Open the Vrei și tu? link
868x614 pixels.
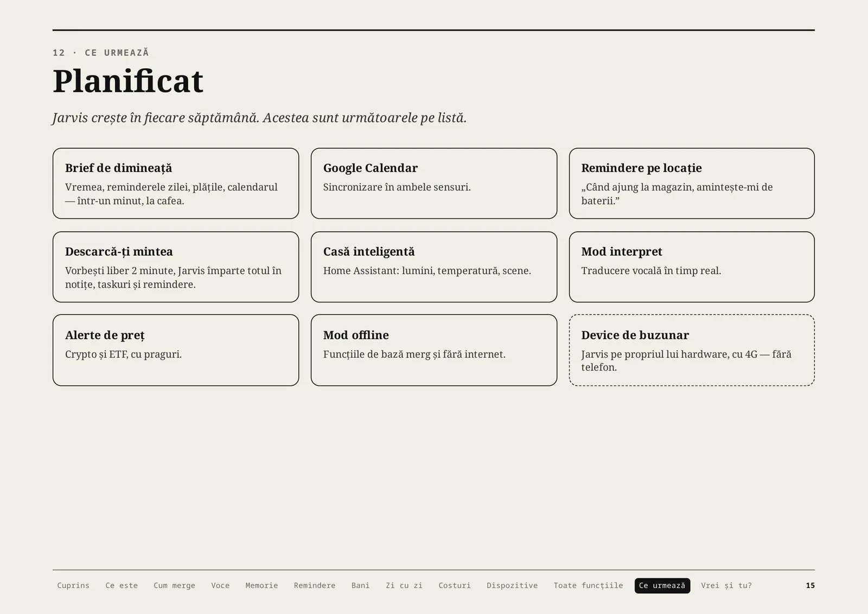pyautogui.click(x=726, y=585)
